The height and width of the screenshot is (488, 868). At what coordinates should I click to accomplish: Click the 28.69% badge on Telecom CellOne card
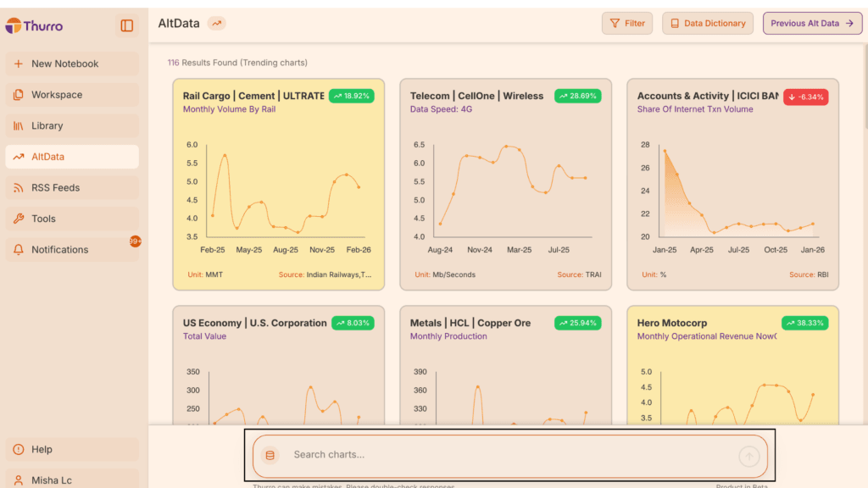click(x=577, y=96)
